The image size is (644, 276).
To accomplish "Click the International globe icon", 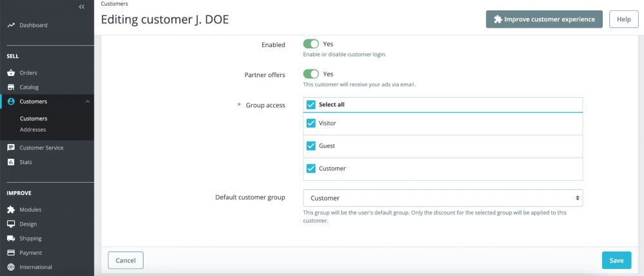I will point(11,267).
